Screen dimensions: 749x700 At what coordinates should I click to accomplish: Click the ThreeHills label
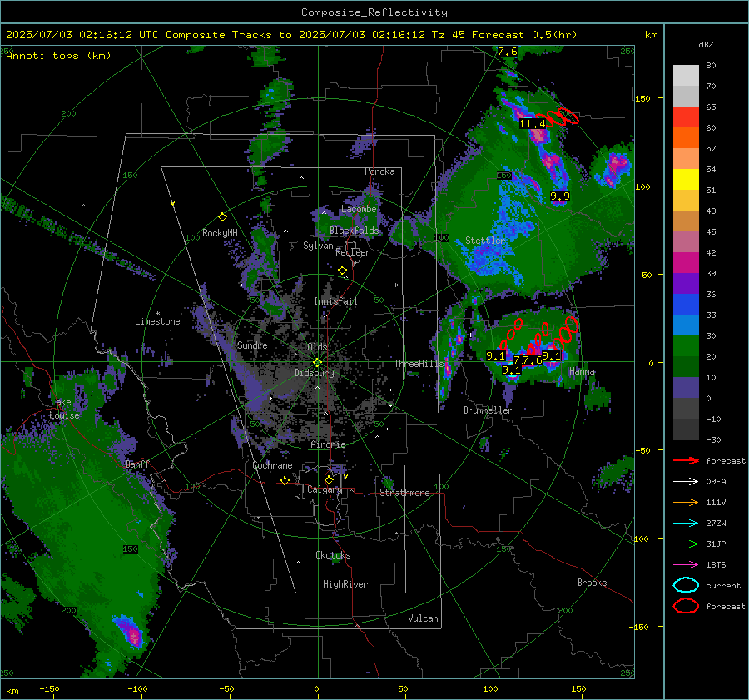click(x=419, y=364)
